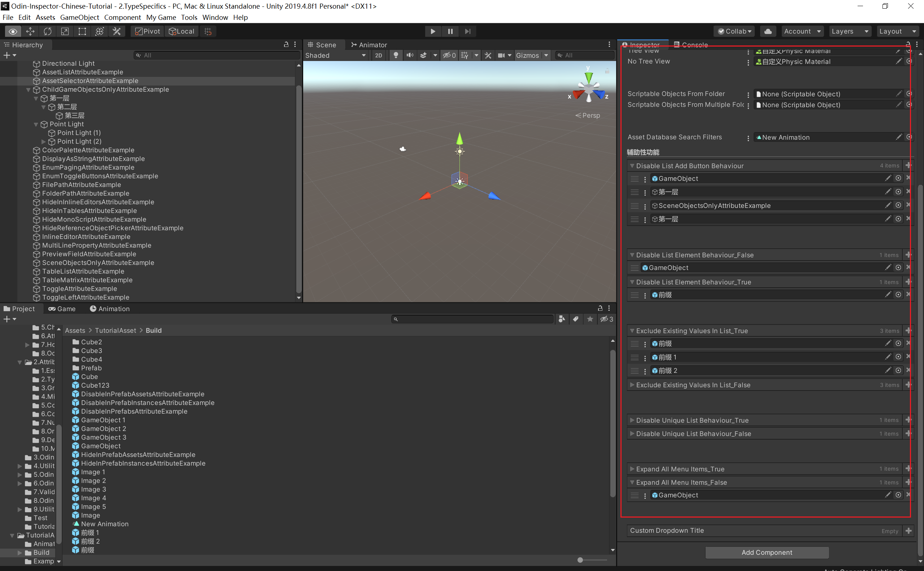
Task: Open Account dropdown
Action: click(802, 31)
